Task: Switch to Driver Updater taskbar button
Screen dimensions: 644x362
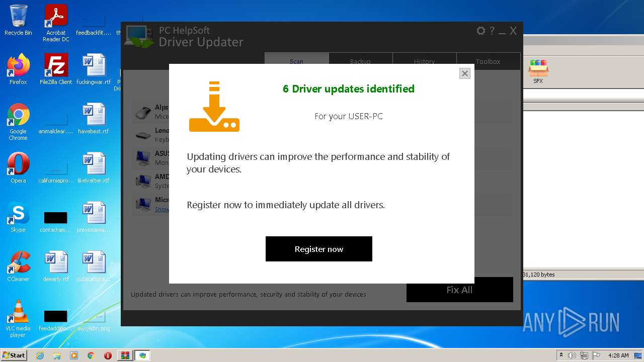Action: click(x=143, y=355)
